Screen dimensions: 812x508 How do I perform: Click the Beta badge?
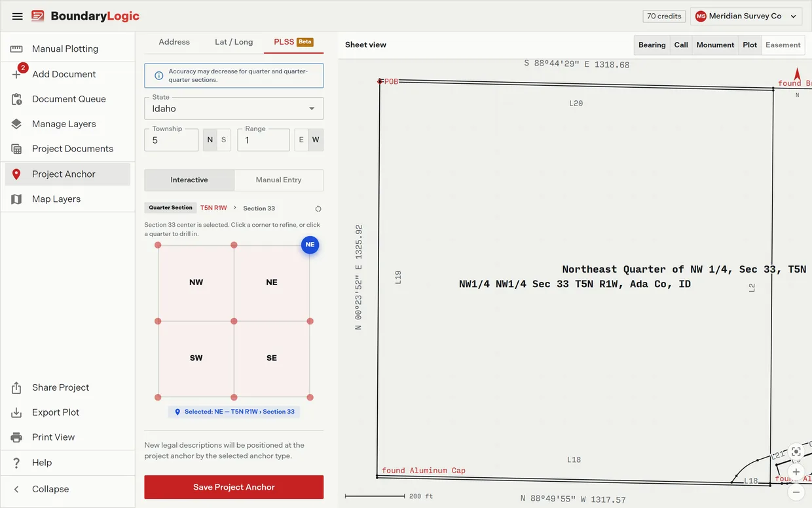[305, 42]
